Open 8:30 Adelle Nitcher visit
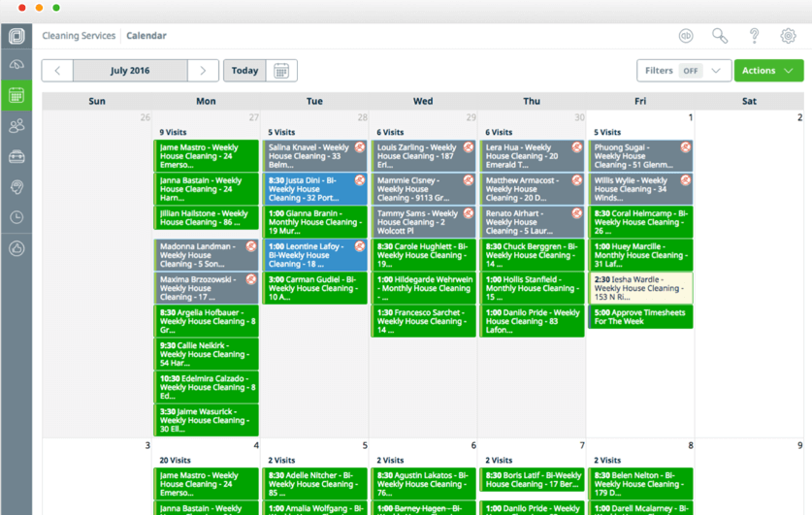The height and width of the screenshot is (515, 812). click(x=315, y=484)
